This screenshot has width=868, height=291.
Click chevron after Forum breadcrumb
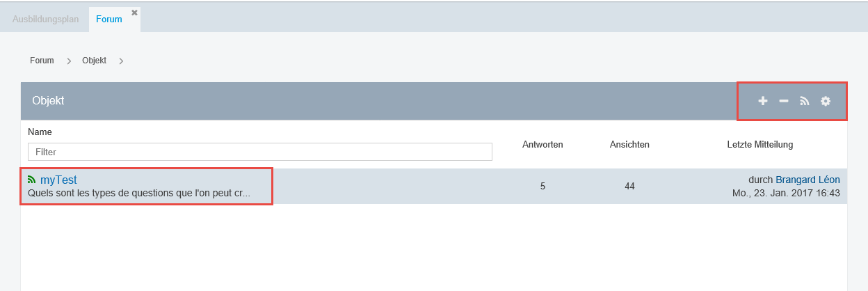[69, 61]
